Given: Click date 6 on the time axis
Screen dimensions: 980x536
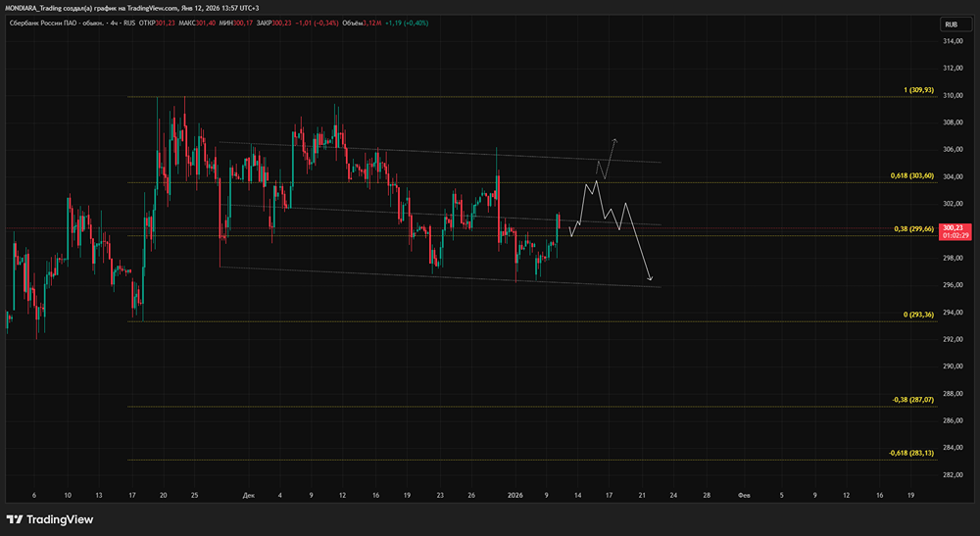Looking at the screenshot, I should pos(34,496).
